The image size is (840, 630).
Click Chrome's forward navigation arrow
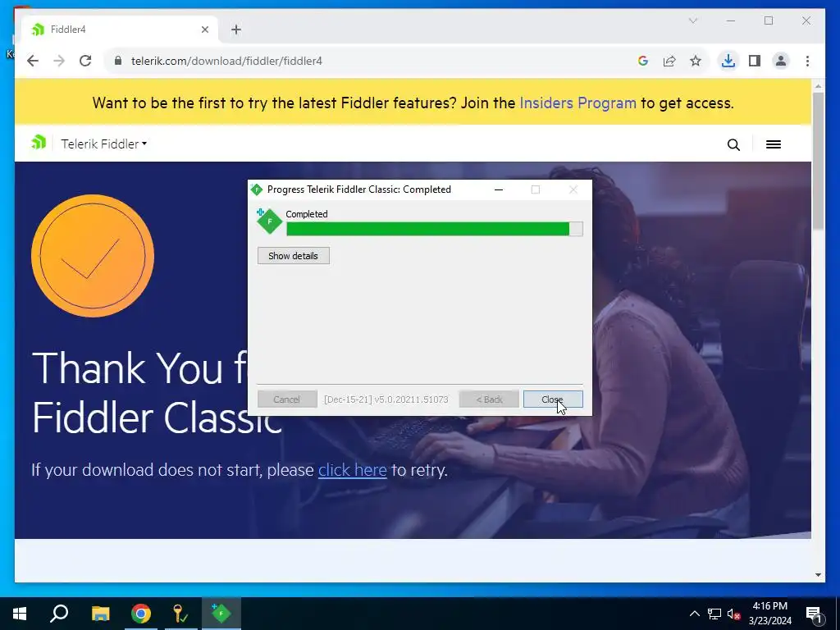pyautogui.click(x=59, y=61)
